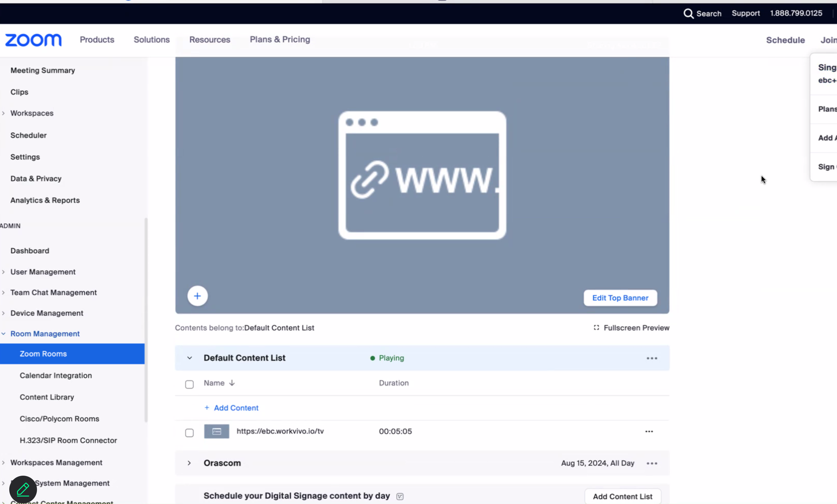
Task: Expand User Management section
Action: (x=3, y=272)
